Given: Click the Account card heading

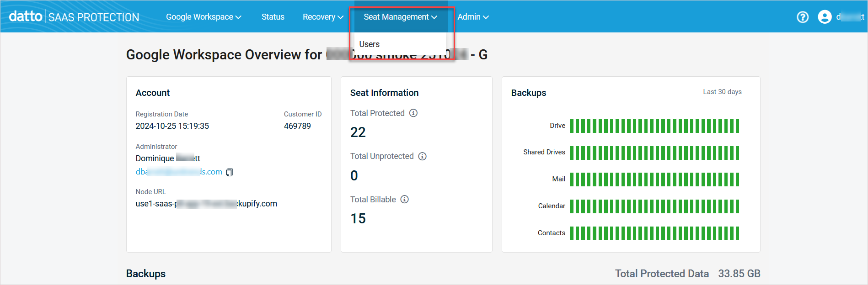Looking at the screenshot, I should (x=153, y=93).
